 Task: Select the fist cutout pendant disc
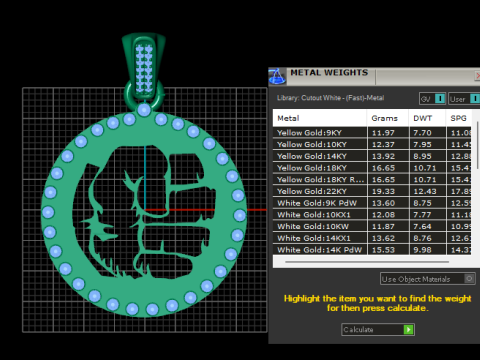coord(144,213)
